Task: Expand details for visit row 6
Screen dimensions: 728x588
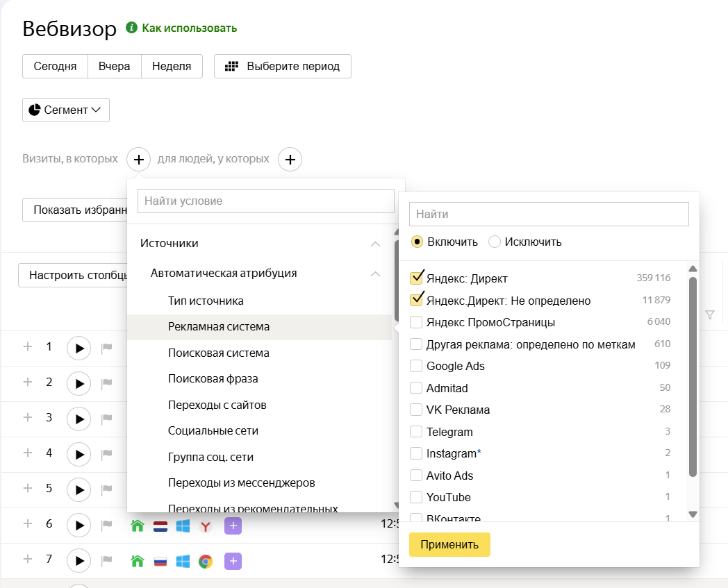Action: point(28,523)
